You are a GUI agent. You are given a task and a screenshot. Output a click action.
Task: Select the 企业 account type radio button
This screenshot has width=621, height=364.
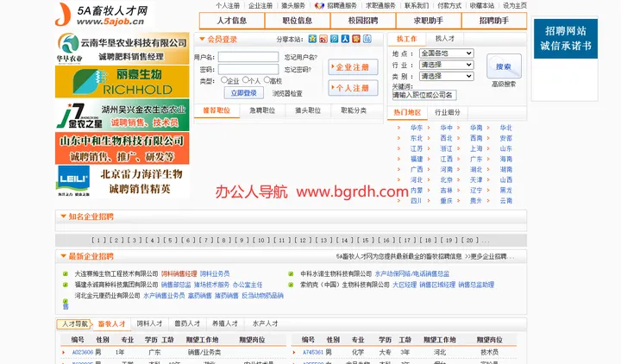[x=224, y=80]
